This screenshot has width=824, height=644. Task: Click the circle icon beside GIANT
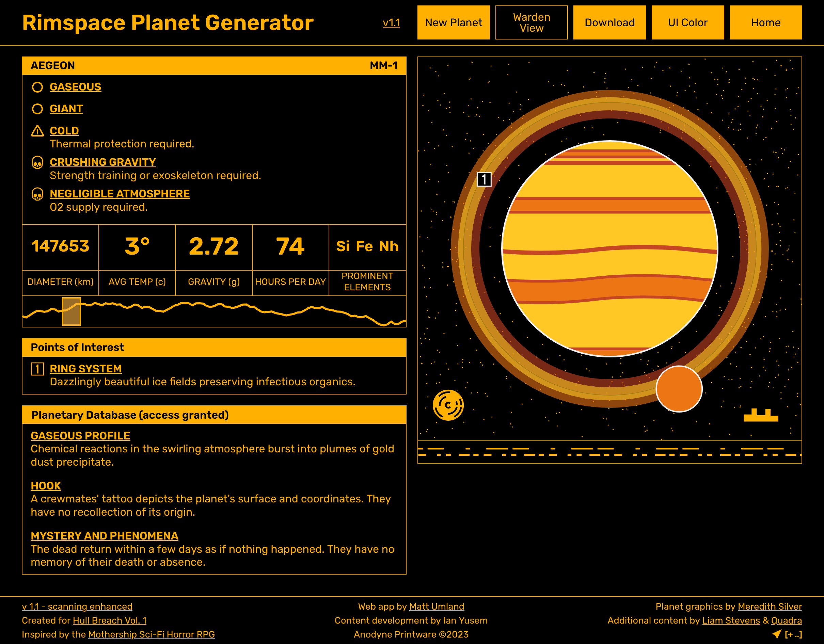point(37,109)
